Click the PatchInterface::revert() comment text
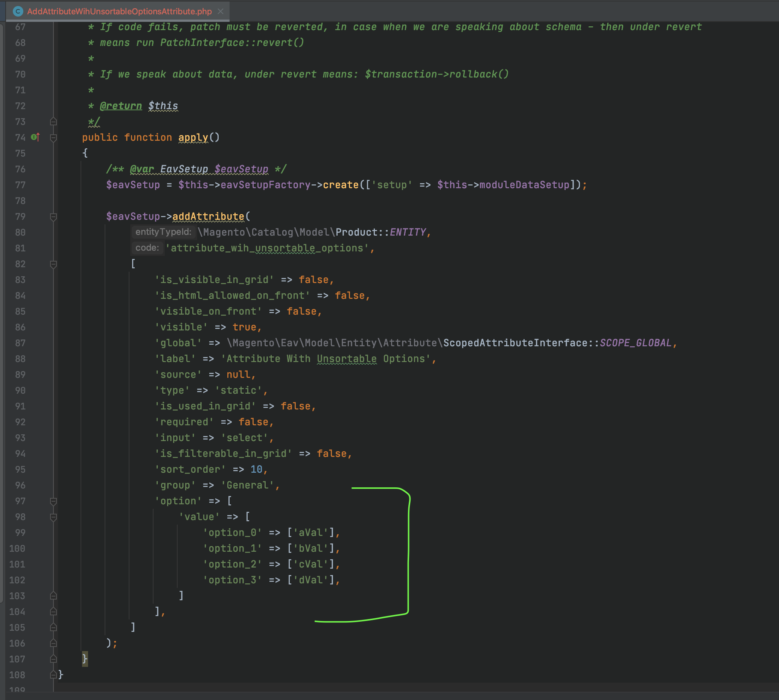The height and width of the screenshot is (700, 779). tap(232, 43)
